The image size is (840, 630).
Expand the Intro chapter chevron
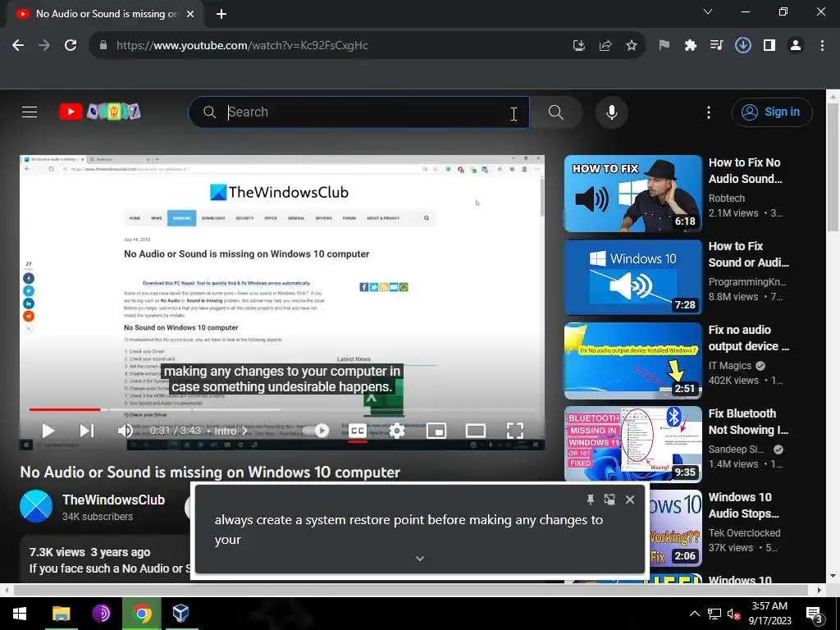point(244,431)
